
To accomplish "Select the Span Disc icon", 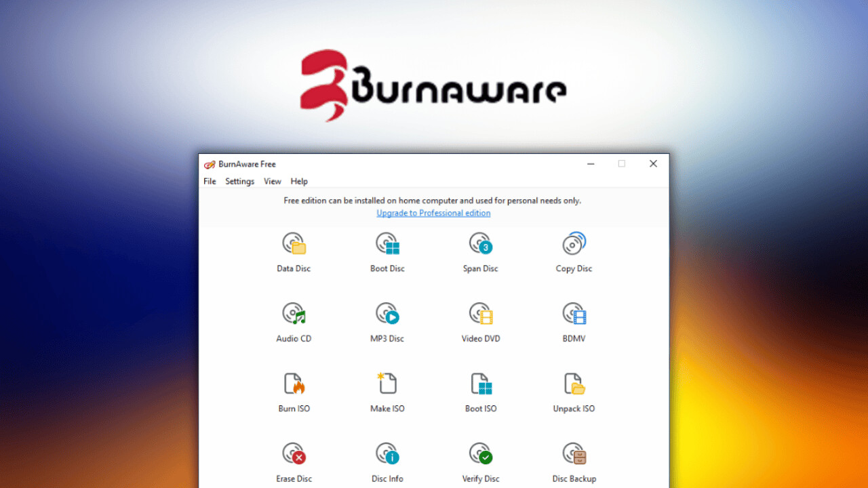I will click(480, 245).
